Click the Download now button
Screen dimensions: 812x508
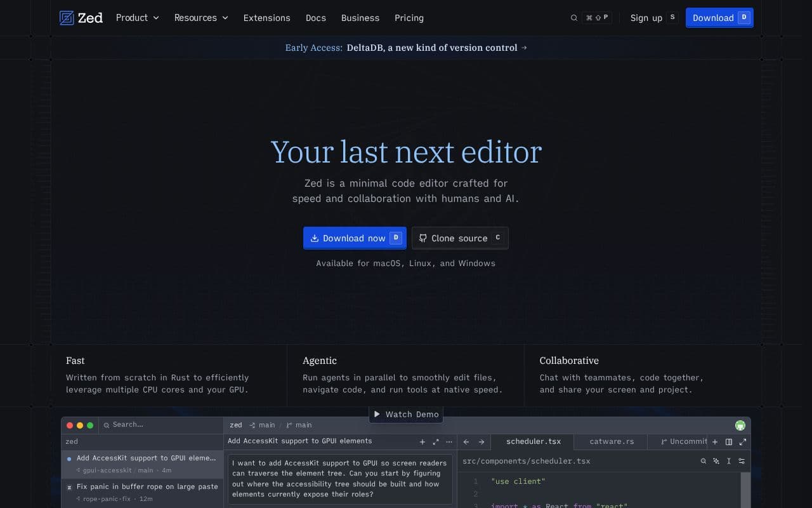point(355,238)
